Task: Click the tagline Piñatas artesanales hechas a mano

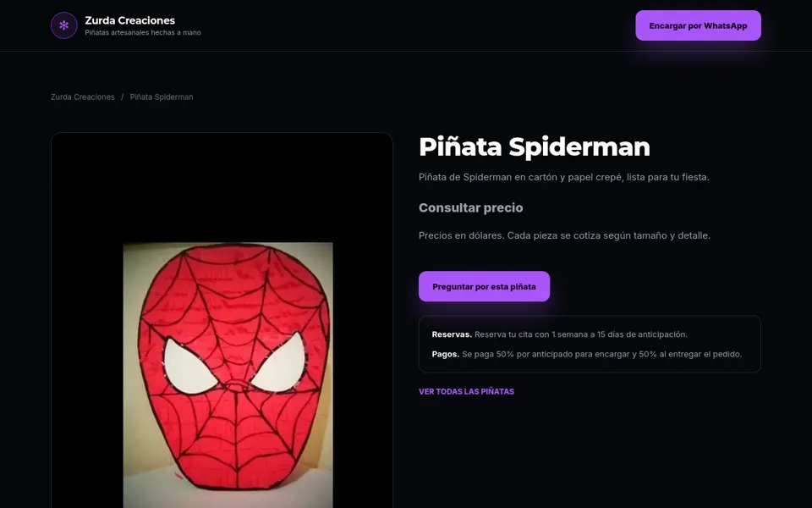Action: point(143,33)
